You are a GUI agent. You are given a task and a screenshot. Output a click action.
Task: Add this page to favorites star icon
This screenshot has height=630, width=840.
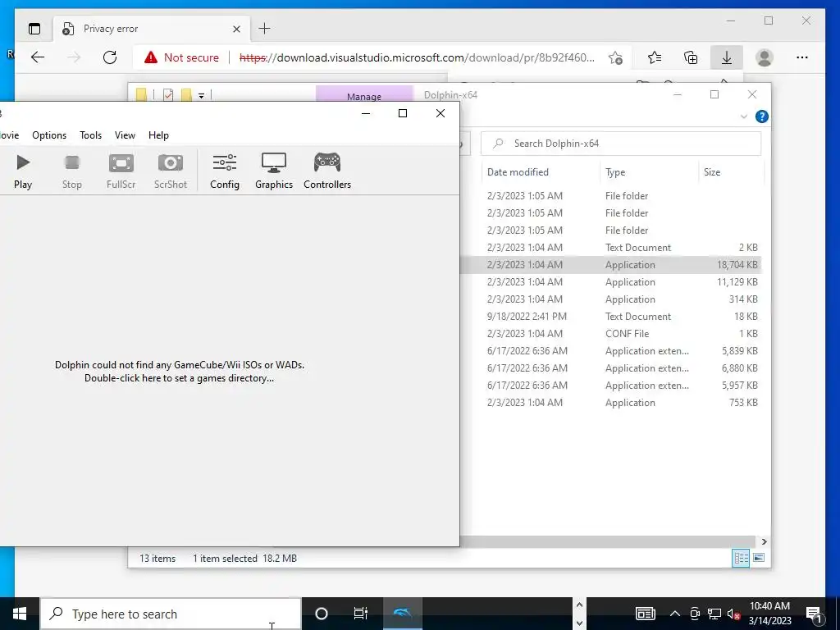[615, 57]
